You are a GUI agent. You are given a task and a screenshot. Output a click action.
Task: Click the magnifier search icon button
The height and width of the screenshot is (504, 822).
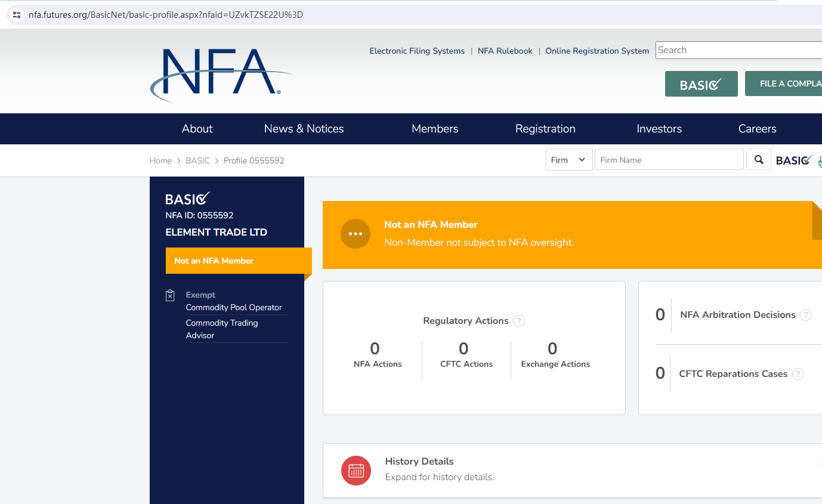(759, 160)
